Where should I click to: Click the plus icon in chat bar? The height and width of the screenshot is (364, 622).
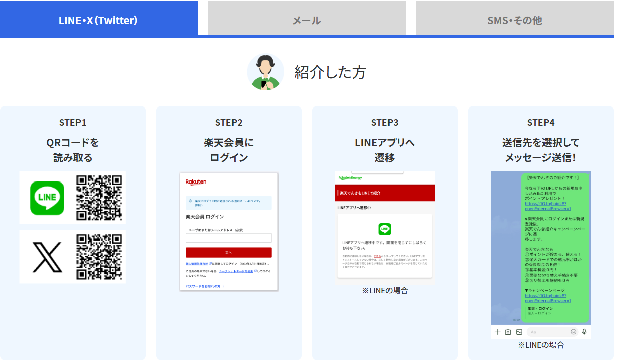click(x=497, y=332)
